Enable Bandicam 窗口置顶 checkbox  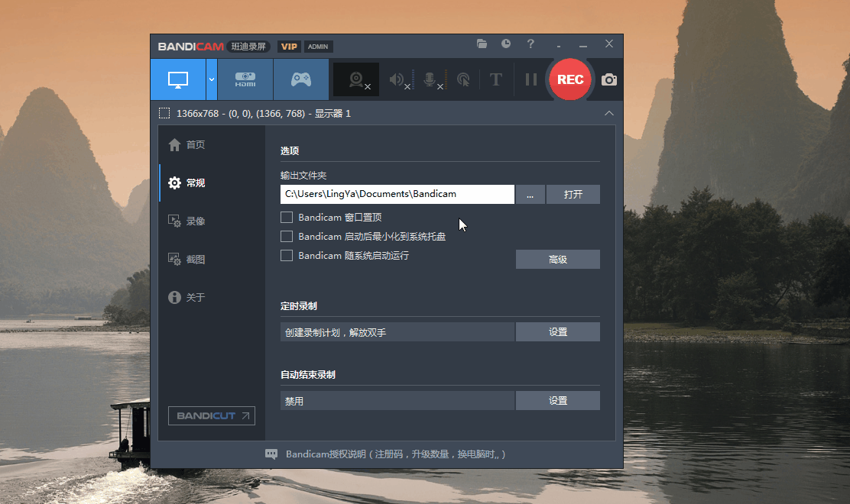(x=287, y=218)
